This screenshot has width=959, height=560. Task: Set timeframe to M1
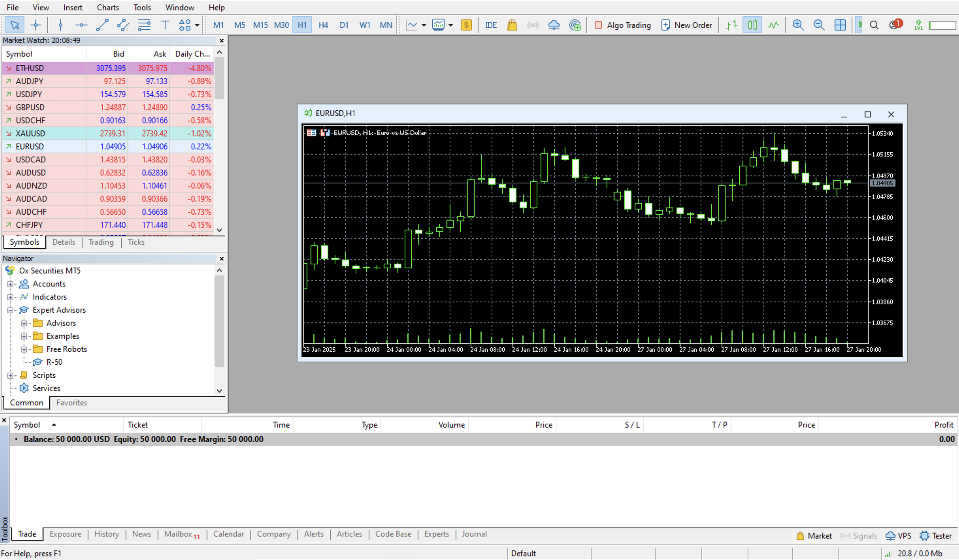[218, 25]
